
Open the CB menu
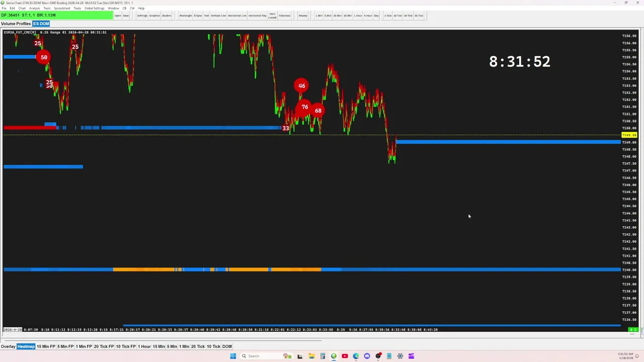(x=124, y=8)
